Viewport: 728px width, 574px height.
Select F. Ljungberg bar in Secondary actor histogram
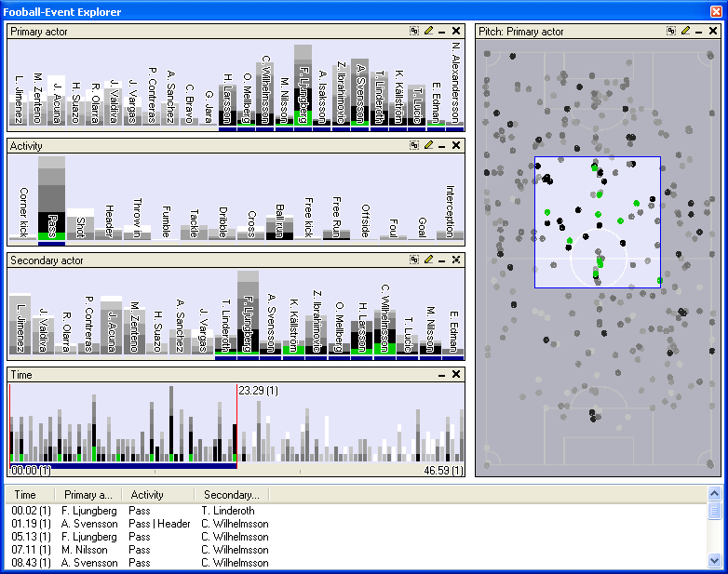coord(248,313)
